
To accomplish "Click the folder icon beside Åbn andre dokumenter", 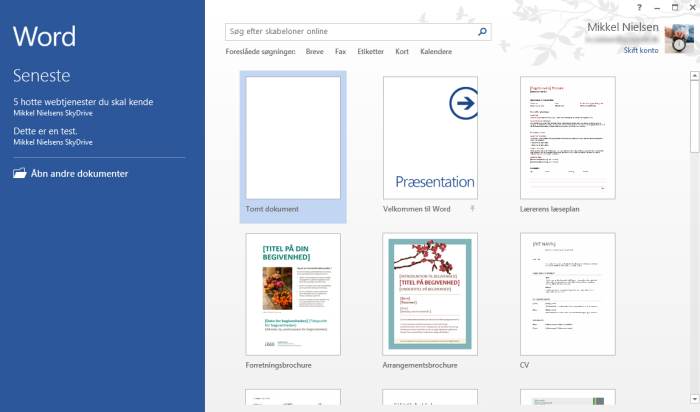I will 20,173.
